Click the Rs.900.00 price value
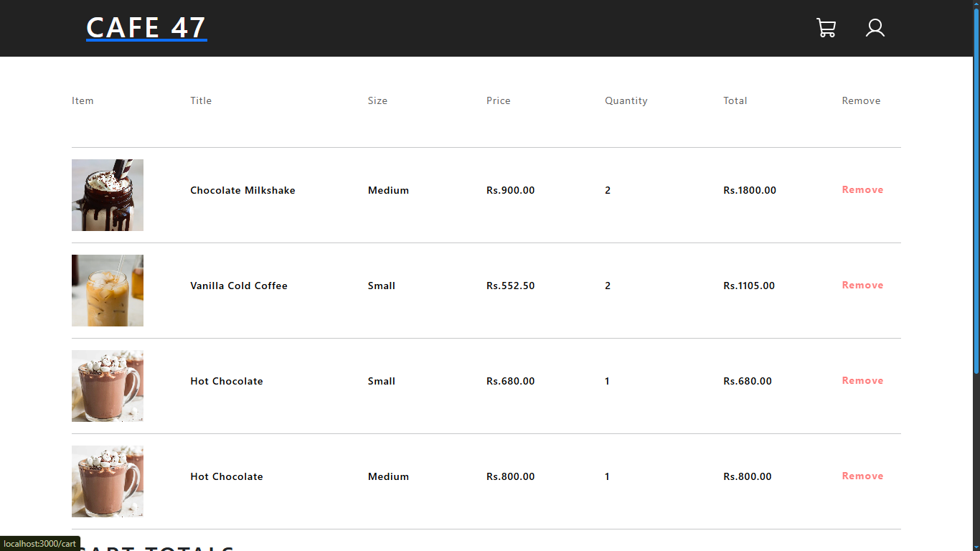Screen dimensions: 980x551 (x=510, y=190)
